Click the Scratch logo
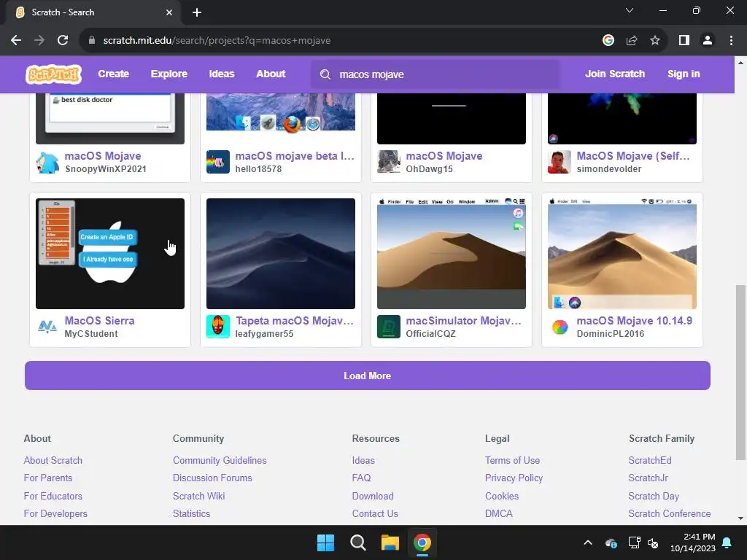This screenshot has width=747, height=560. (53, 74)
